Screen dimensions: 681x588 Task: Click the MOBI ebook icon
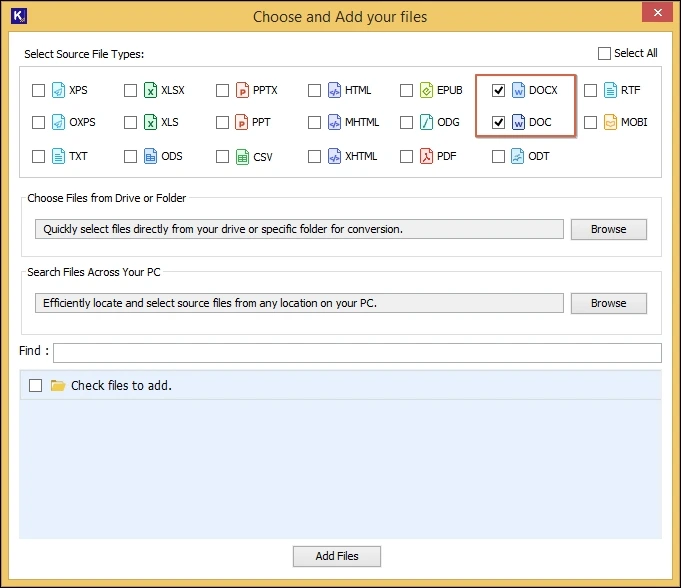610,122
